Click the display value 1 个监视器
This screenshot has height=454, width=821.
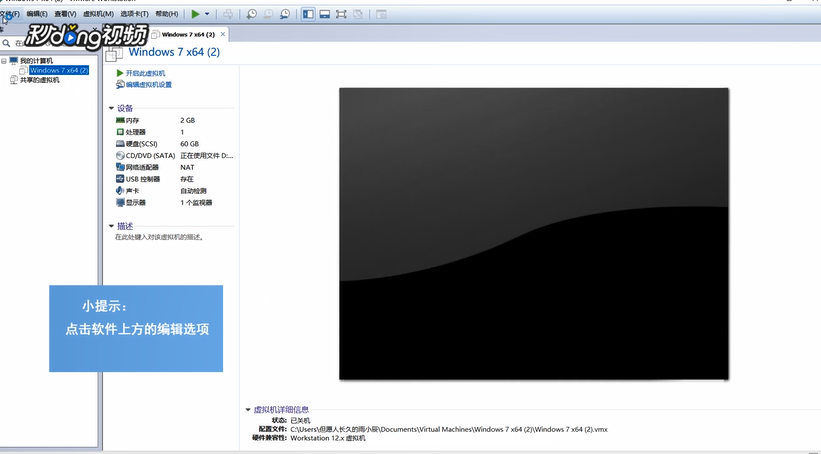tap(196, 203)
